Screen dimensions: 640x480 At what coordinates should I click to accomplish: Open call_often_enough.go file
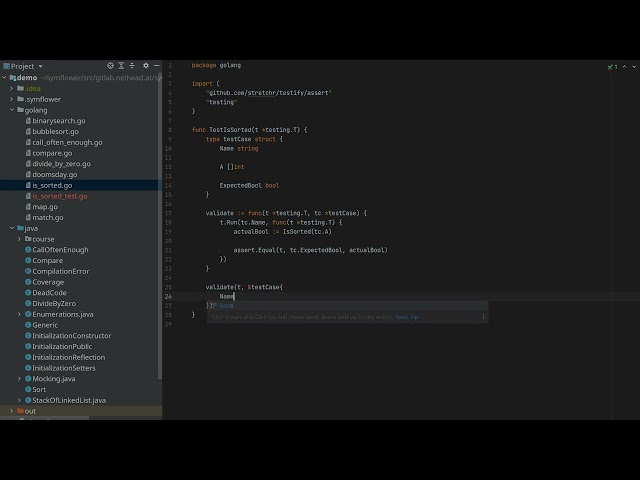[x=67, y=142]
